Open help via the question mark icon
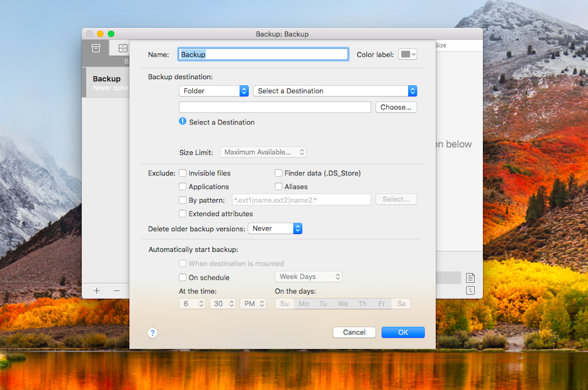 point(152,333)
